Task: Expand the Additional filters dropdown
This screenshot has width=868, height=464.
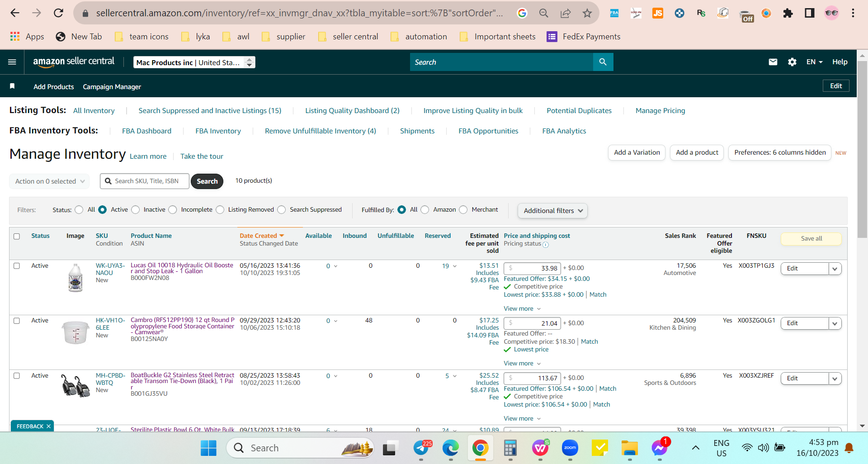Action: pos(552,211)
